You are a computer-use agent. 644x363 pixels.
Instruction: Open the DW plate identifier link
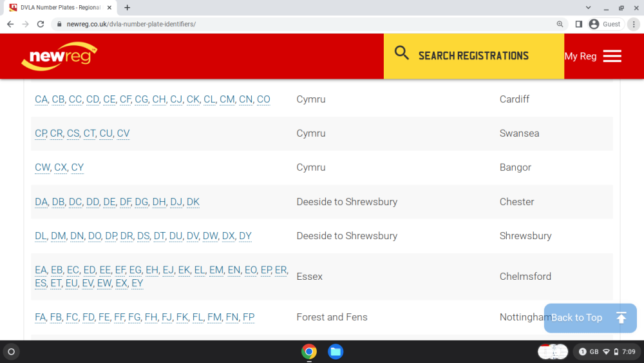click(x=211, y=236)
